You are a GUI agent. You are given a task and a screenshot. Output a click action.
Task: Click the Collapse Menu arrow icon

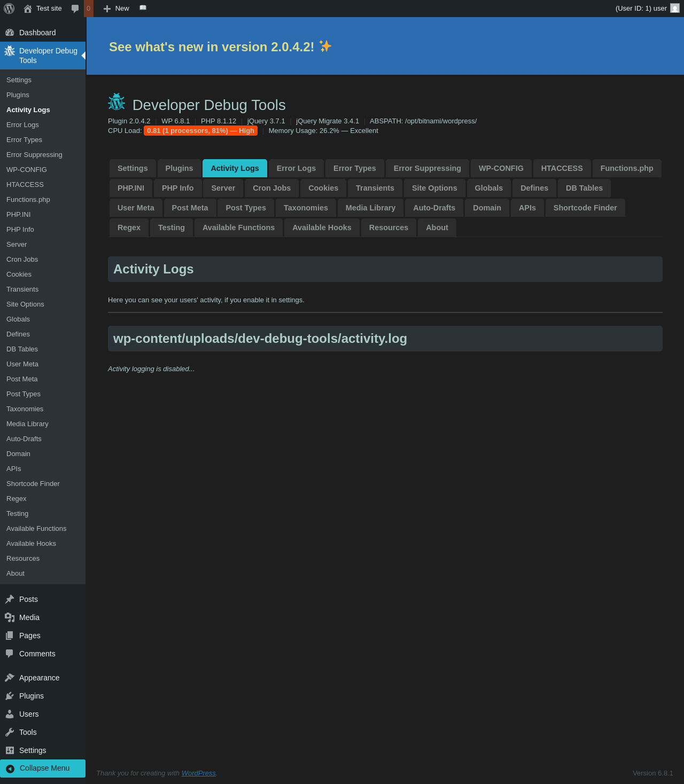click(10, 769)
